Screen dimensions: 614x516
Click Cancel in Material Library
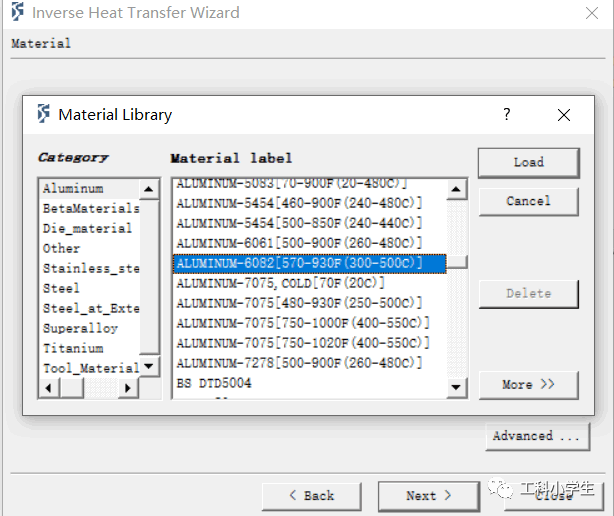click(529, 201)
